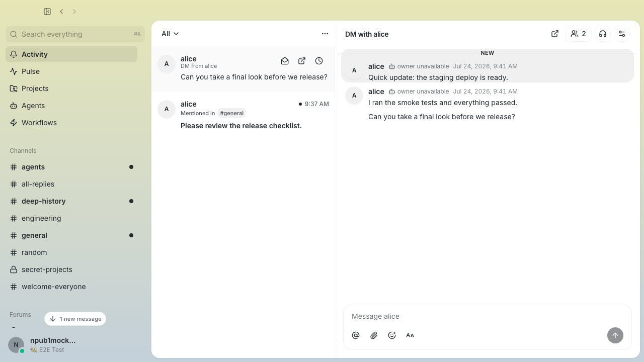The image size is (644, 362).
Task: Go back with the left chevron
Action: pos(61,12)
